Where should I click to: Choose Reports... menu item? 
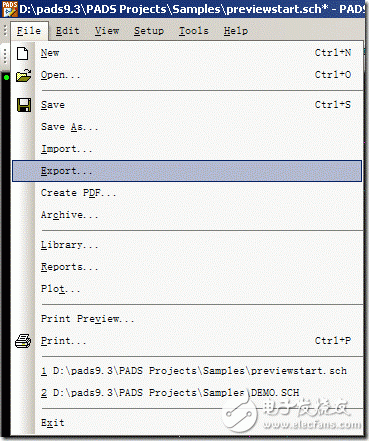coord(187,267)
